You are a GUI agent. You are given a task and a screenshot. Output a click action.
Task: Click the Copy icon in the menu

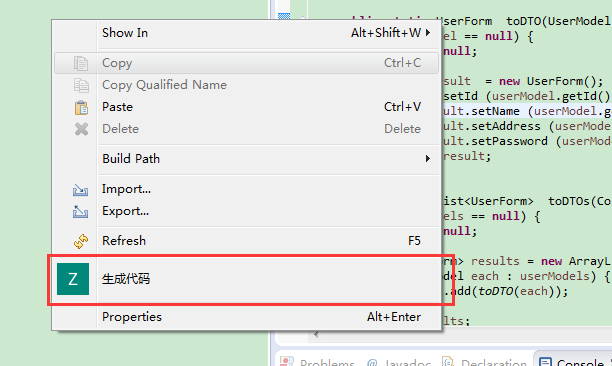[x=81, y=63]
